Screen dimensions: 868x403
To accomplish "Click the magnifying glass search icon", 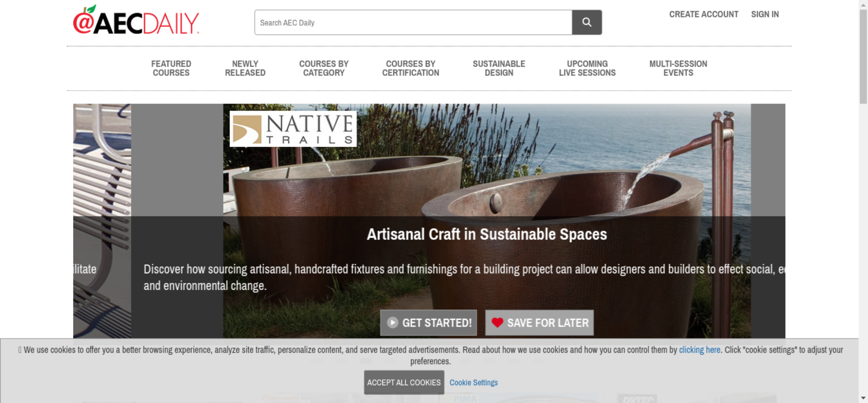I will pos(587,22).
